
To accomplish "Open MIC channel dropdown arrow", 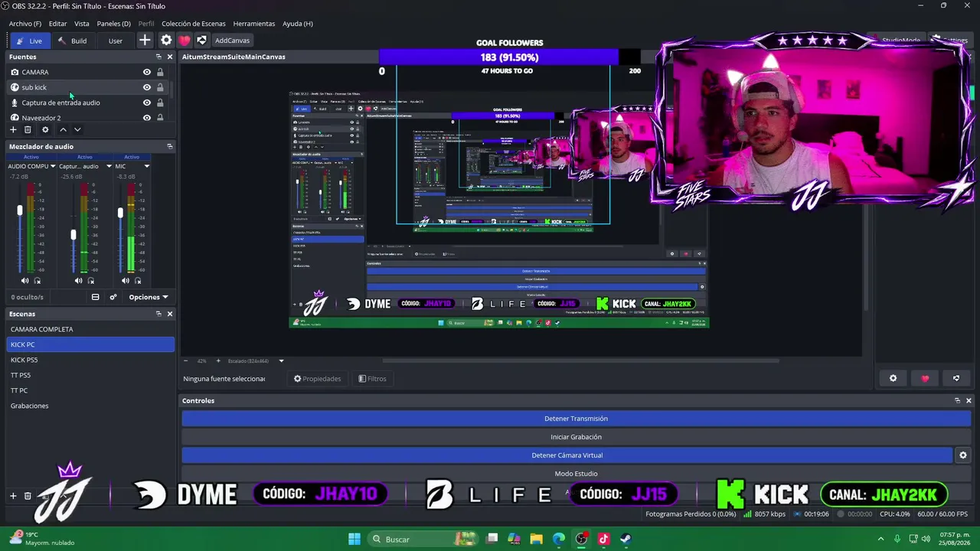I will (x=146, y=166).
